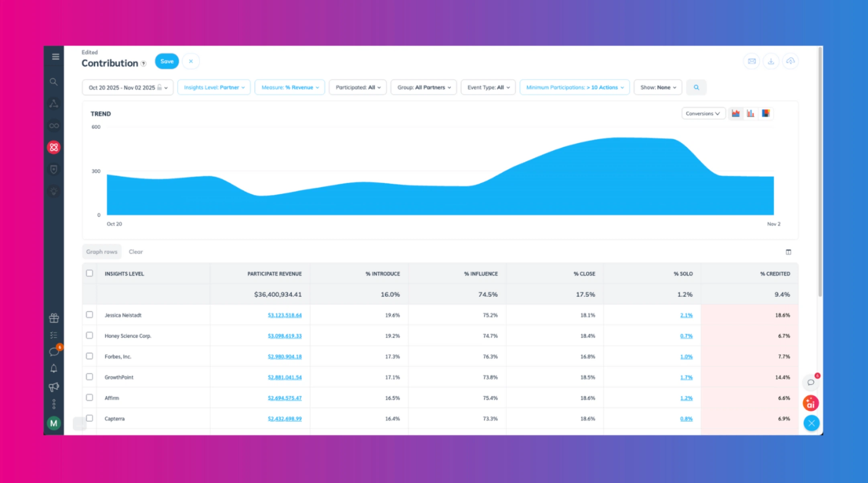Switch to the Graph rows tab
The image size is (868, 483).
[x=102, y=252]
